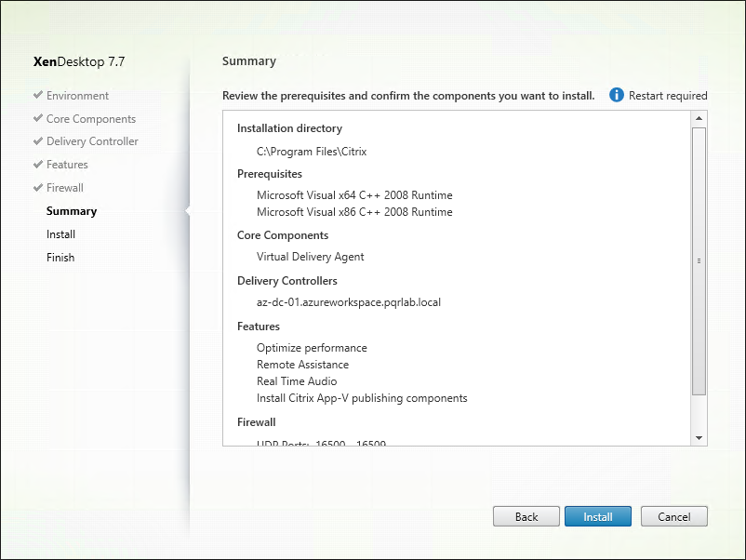Select the Summary wizard step
Image resolution: width=746 pixels, height=560 pixels.
72,211
